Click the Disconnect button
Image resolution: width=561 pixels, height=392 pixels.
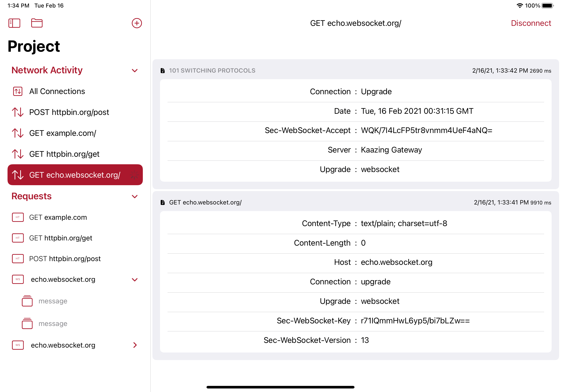tap(531, 23)
